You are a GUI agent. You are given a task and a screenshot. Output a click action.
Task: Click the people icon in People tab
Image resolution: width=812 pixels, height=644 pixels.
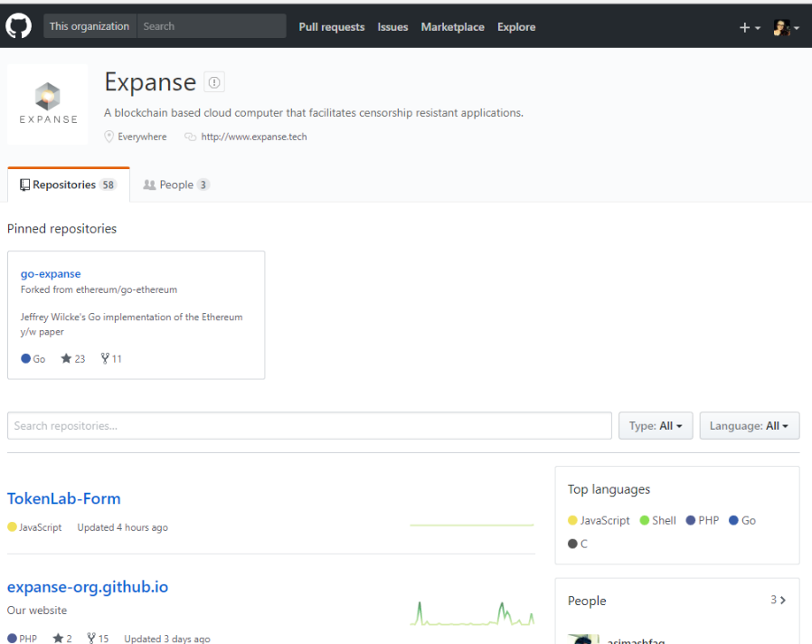point(149,185)
